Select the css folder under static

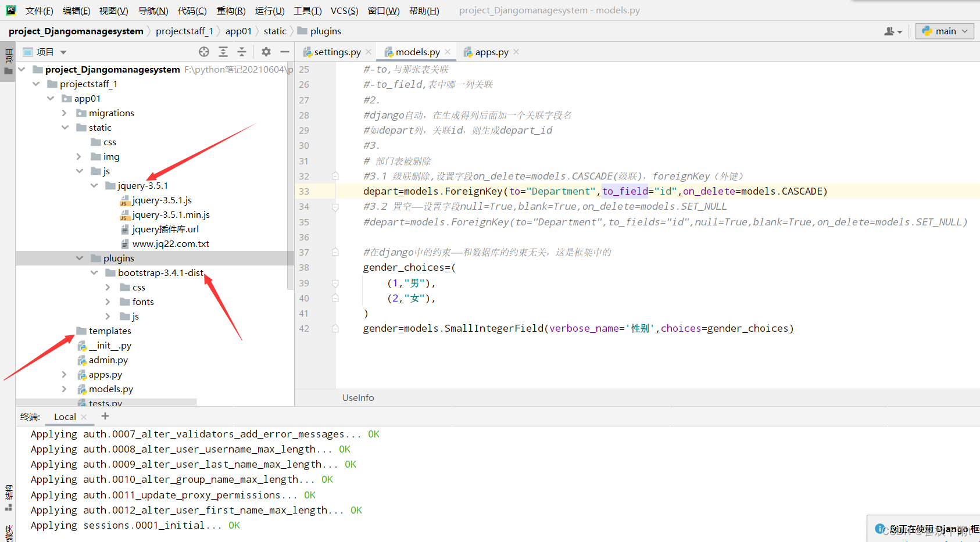[x=103, y=142]
